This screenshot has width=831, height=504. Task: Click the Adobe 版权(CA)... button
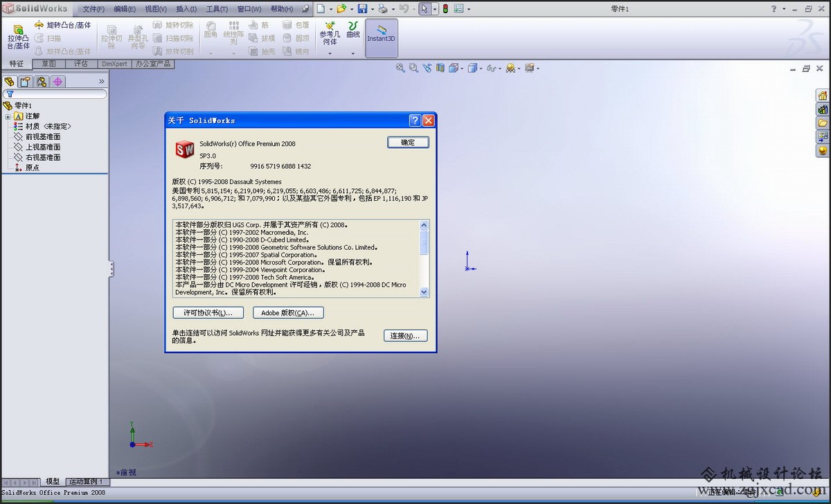[x=288, y=313]
